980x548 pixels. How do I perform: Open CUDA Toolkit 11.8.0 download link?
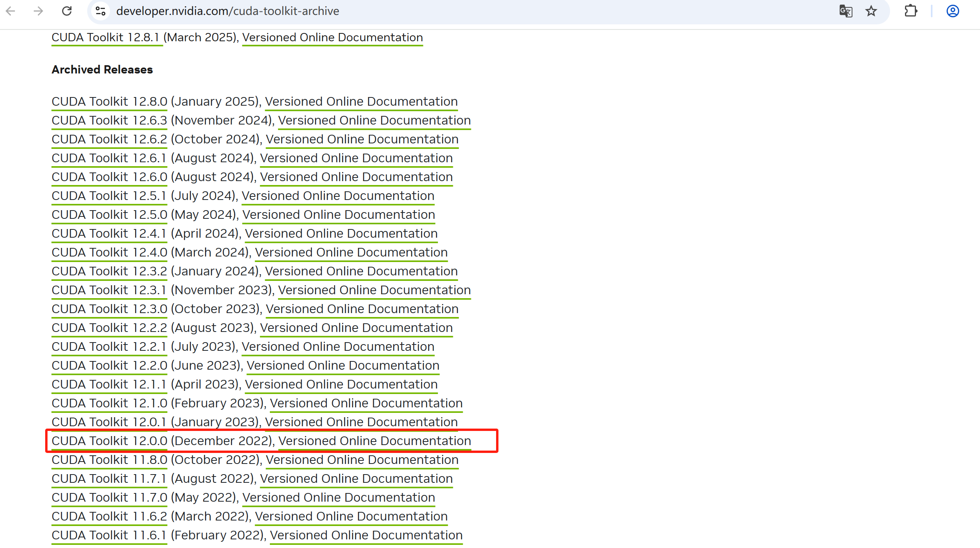click(x=109, y=460)
